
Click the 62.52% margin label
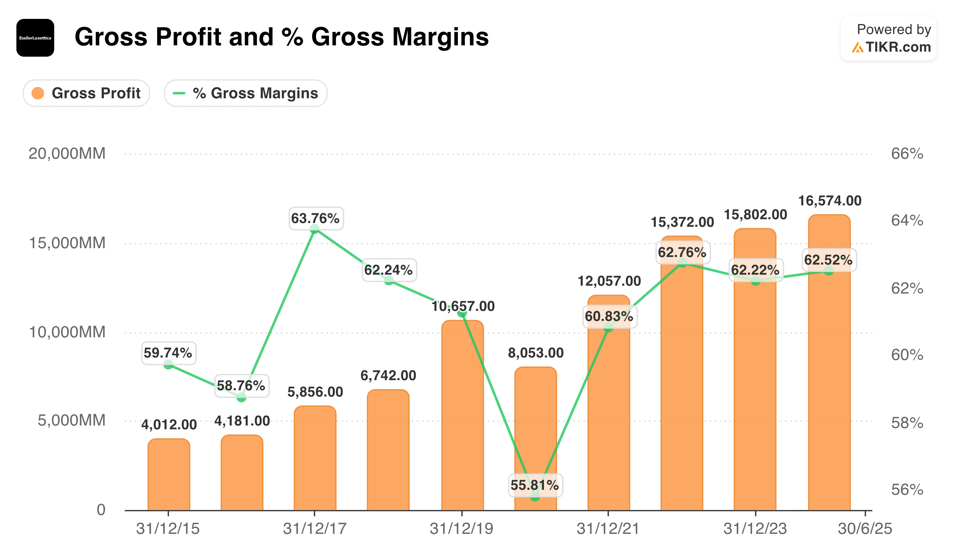(829, 260)
